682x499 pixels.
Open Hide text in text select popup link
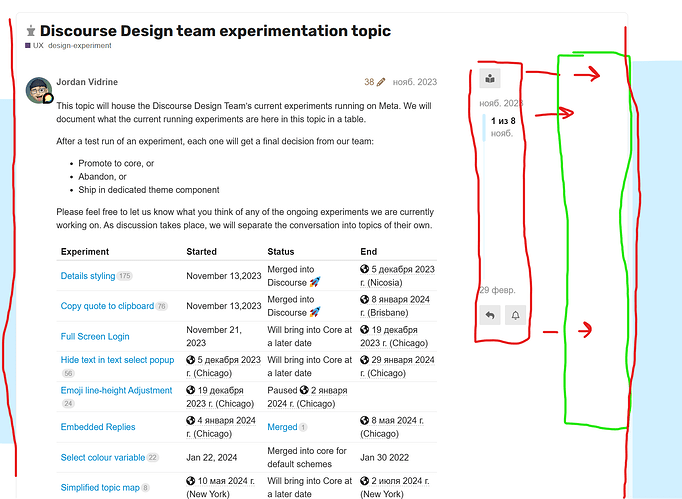pyautogui.click(x=117, y=360)
